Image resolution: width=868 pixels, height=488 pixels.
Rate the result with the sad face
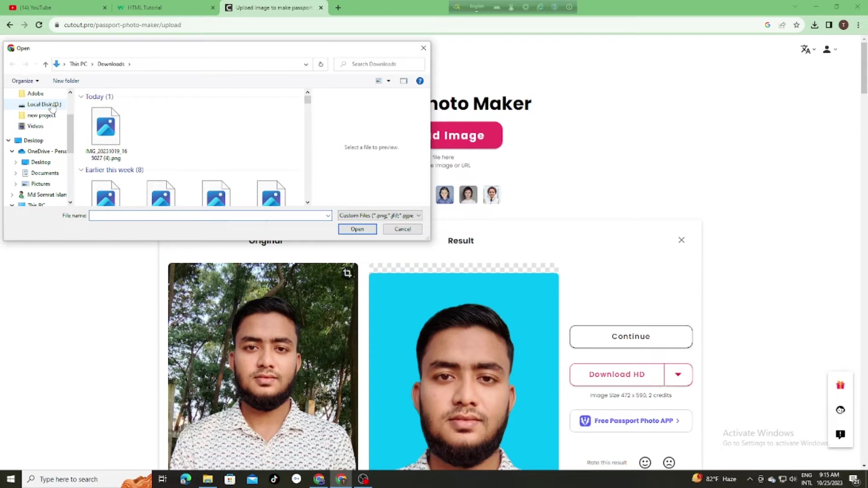click(x=669, y=462)
